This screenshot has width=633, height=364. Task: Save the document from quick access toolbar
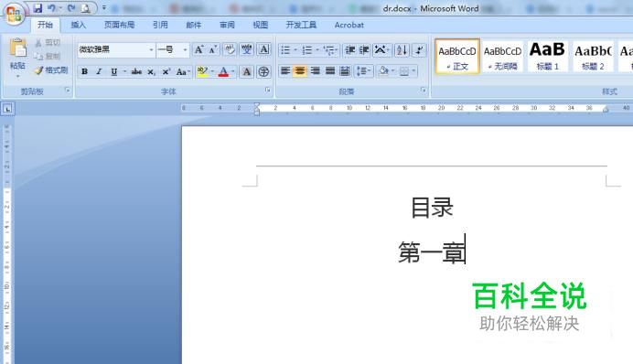coord(38,8)
